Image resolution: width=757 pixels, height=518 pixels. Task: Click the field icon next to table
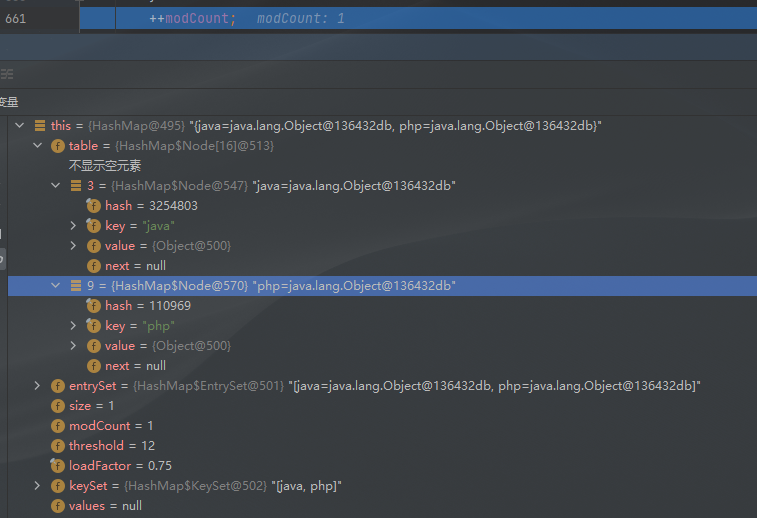58,146
